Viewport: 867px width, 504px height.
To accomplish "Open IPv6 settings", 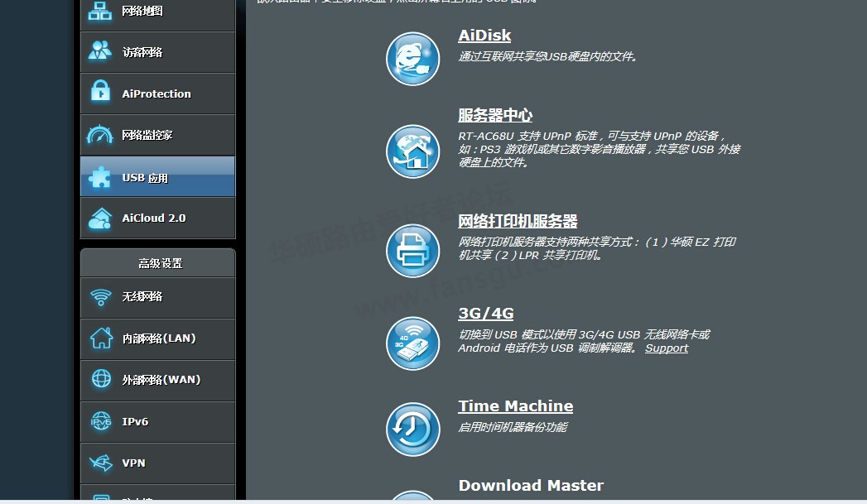I will 157,422.
